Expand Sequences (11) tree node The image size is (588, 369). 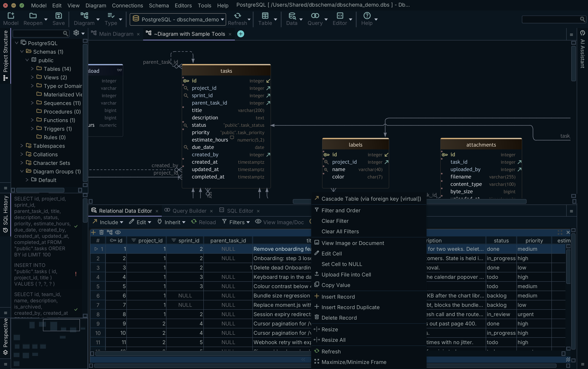tap(32, 103)
